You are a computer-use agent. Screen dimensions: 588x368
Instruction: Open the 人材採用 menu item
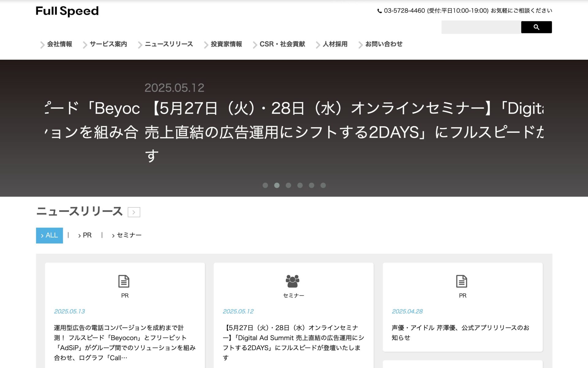[x=335, y=44]
